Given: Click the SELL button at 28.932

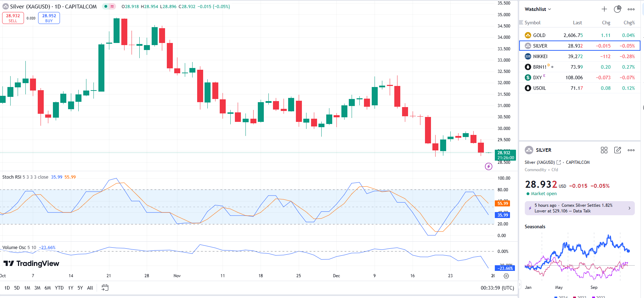Looking at the screenshot, I should click(13, 18).
